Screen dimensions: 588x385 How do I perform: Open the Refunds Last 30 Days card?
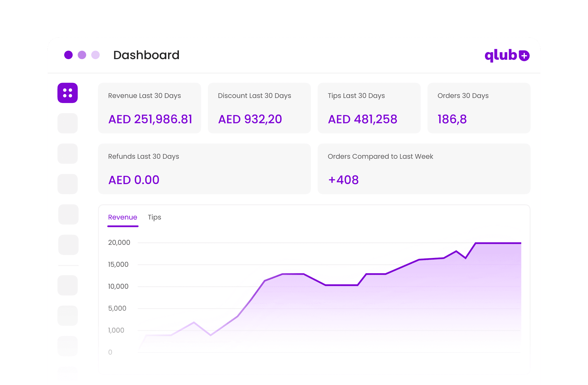[x=204, y=169]
